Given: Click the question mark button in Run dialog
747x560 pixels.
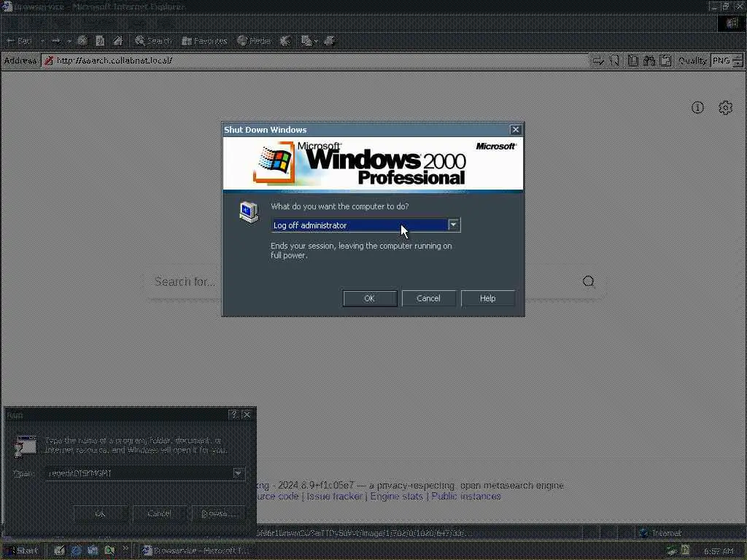Looking at the screenshot, I should tap(233, 415).
